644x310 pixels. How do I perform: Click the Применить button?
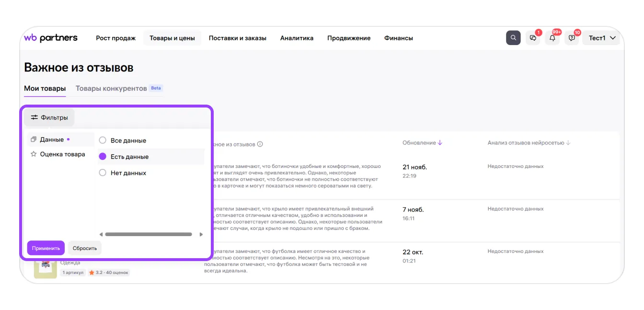46,248
